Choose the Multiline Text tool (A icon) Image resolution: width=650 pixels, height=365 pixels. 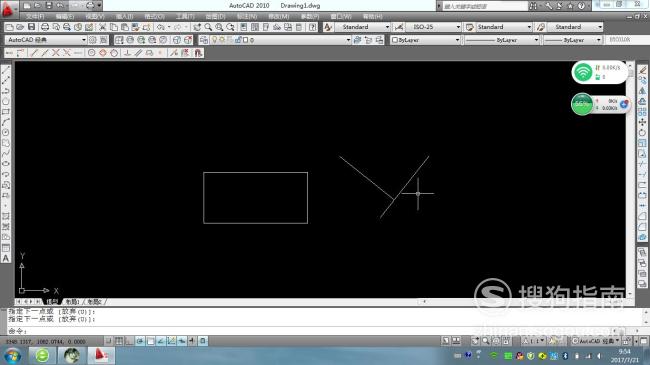[6, 258]
